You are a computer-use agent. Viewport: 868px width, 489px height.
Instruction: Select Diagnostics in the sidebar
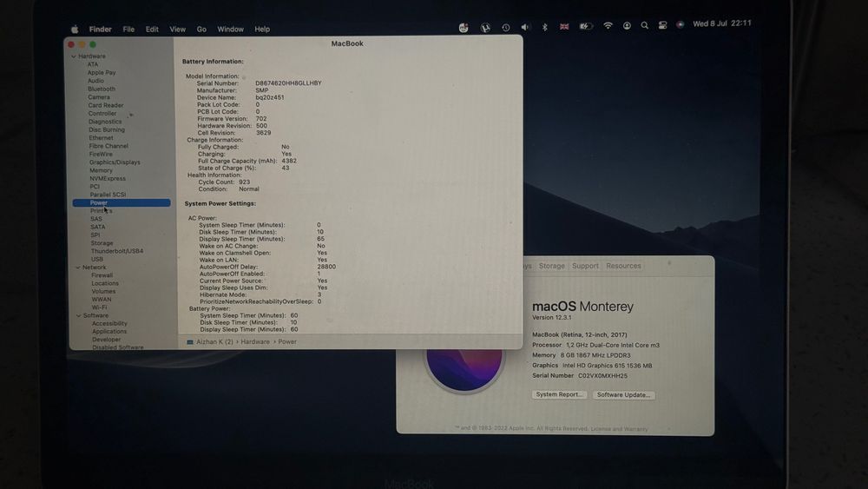tap(105, 122)
